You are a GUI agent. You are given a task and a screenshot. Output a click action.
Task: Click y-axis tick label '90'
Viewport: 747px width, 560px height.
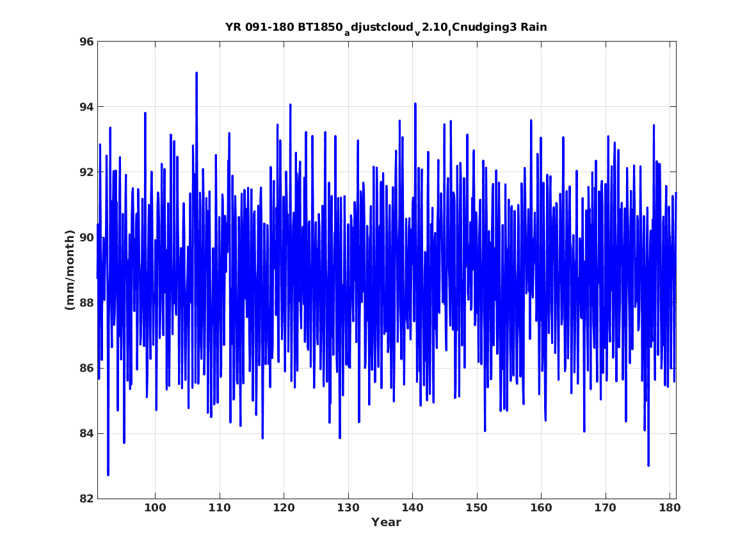[86, 237]
